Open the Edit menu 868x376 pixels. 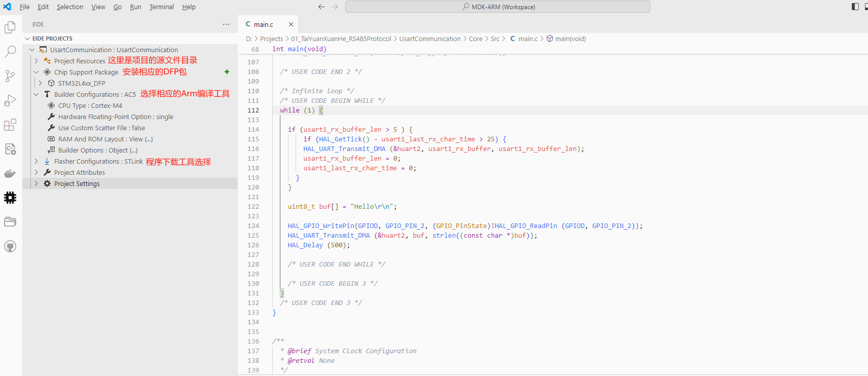(43, 7)
